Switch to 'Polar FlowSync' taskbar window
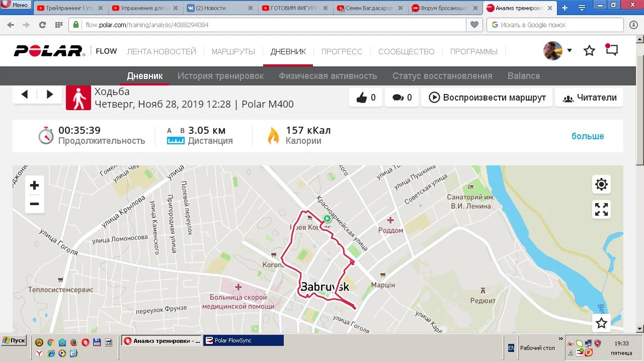This screenshot has width=644, height=362. tap(244, 340)
